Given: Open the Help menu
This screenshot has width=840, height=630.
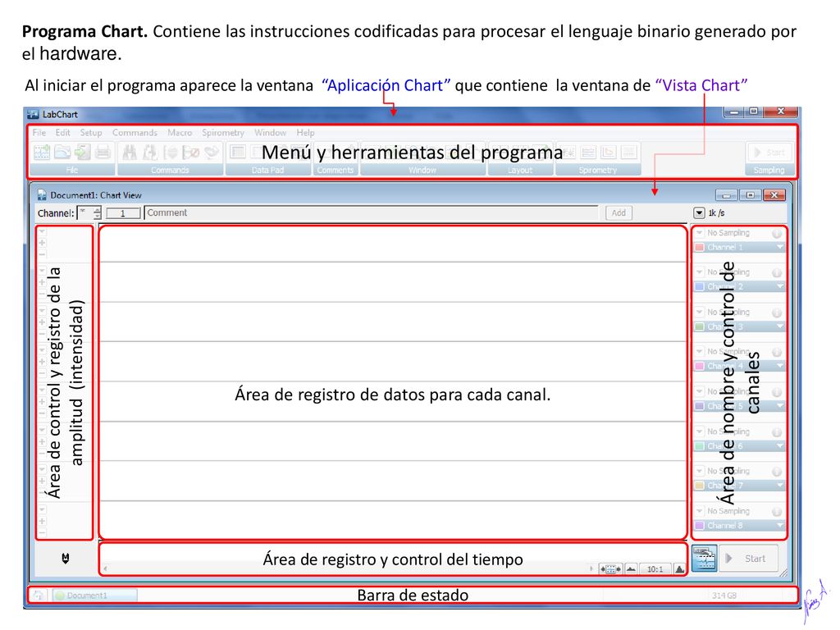Looking at the screenshot, I should click(305, 132).
